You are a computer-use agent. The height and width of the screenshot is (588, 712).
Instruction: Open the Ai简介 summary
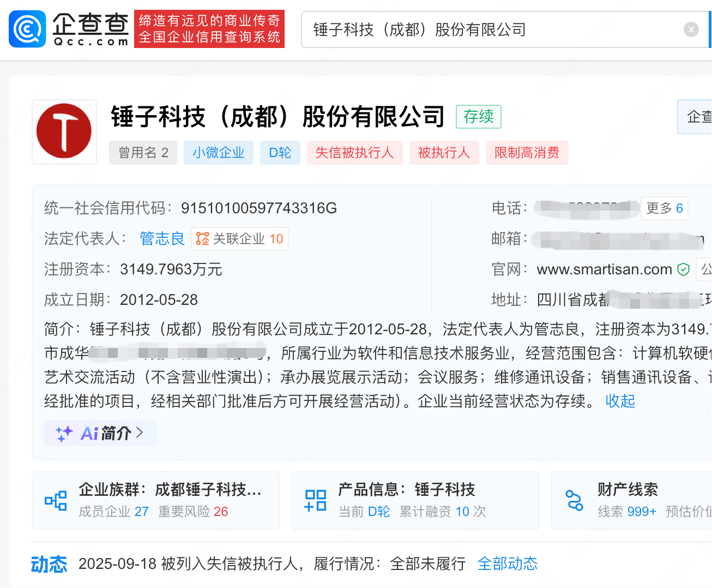tap(106, 434)
